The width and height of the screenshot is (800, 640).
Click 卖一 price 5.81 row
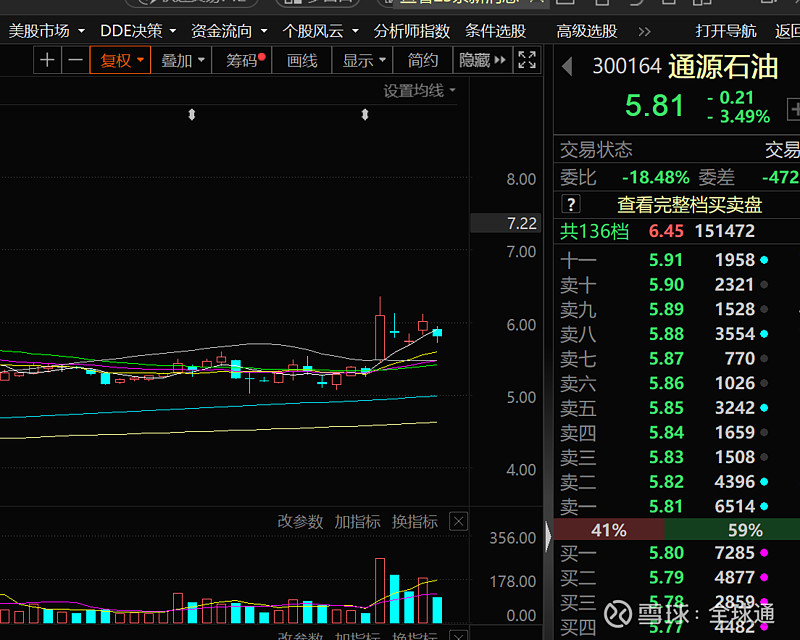tap(677, 506)
